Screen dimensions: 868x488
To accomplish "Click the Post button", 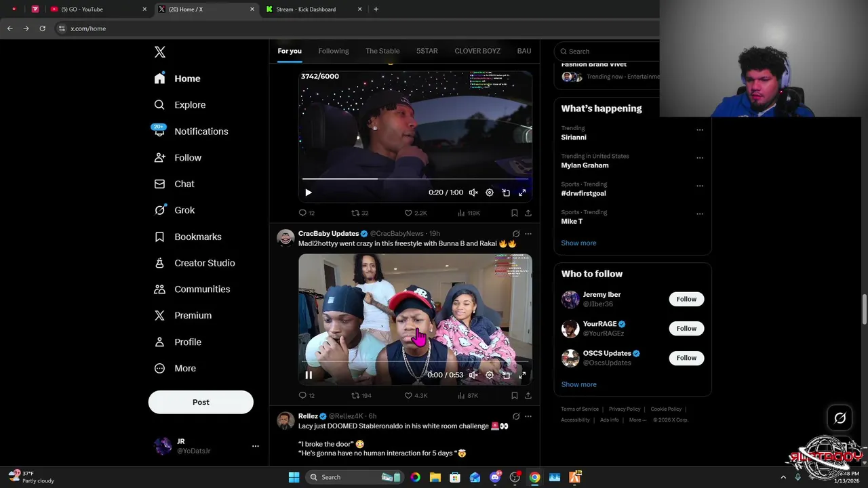I will click(x=201, y=402).
